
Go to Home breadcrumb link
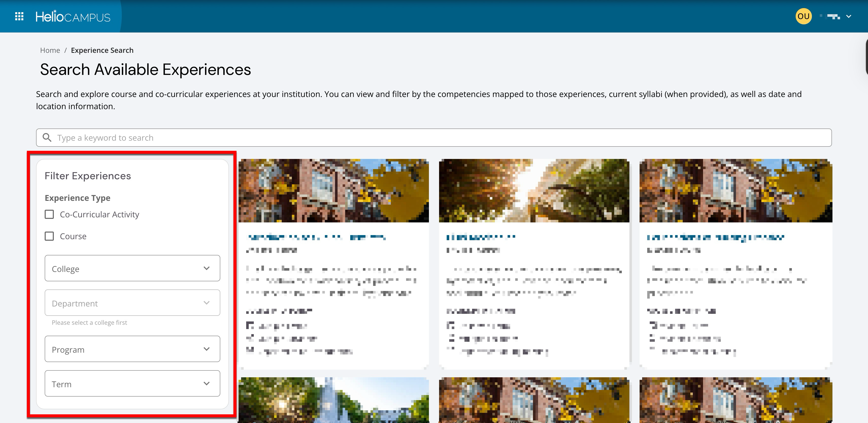pos(50,50)
